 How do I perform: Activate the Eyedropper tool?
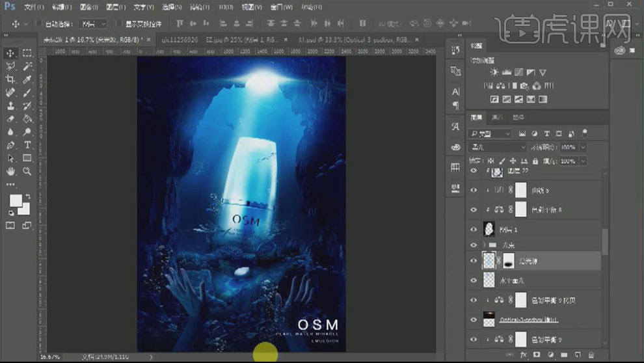[x=27, y=79]
